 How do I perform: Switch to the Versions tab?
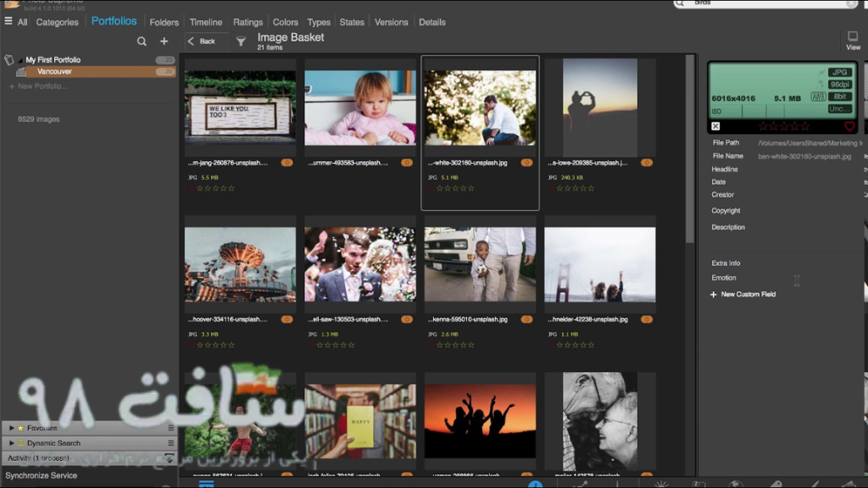pos(391,22)
